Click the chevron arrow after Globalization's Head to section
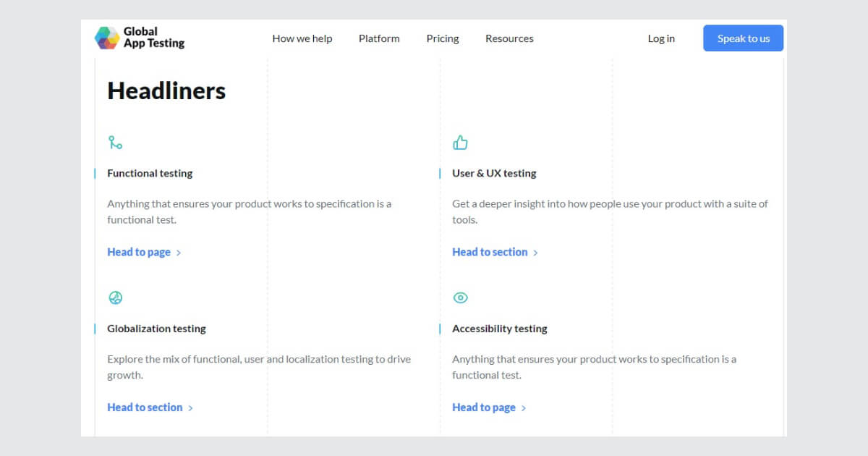This screenshot has width=868, height=456. (190, 408)
